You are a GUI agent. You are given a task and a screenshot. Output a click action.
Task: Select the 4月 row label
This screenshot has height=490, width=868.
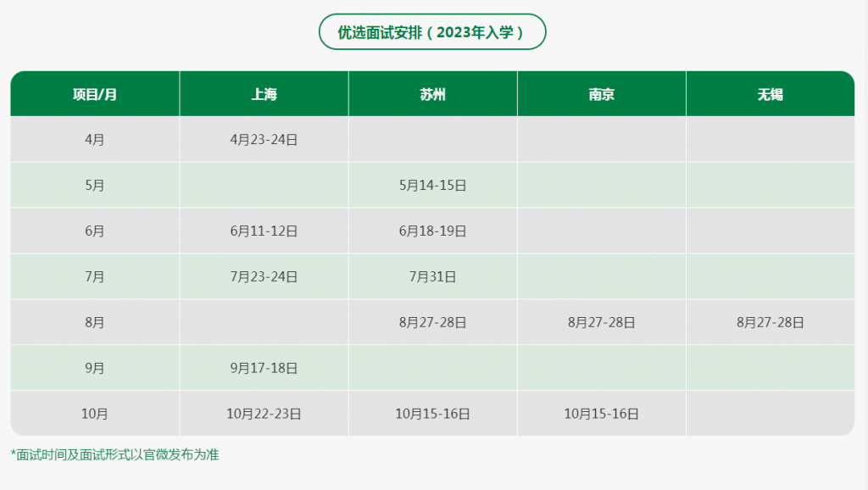click(x=95, y=140)
